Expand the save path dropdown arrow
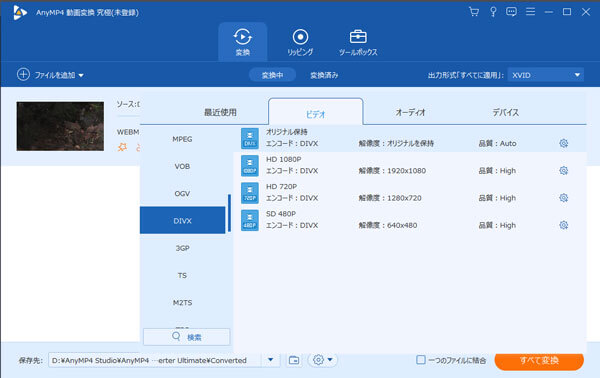Viewport: 600px width, 378px height. coord(271,360)
